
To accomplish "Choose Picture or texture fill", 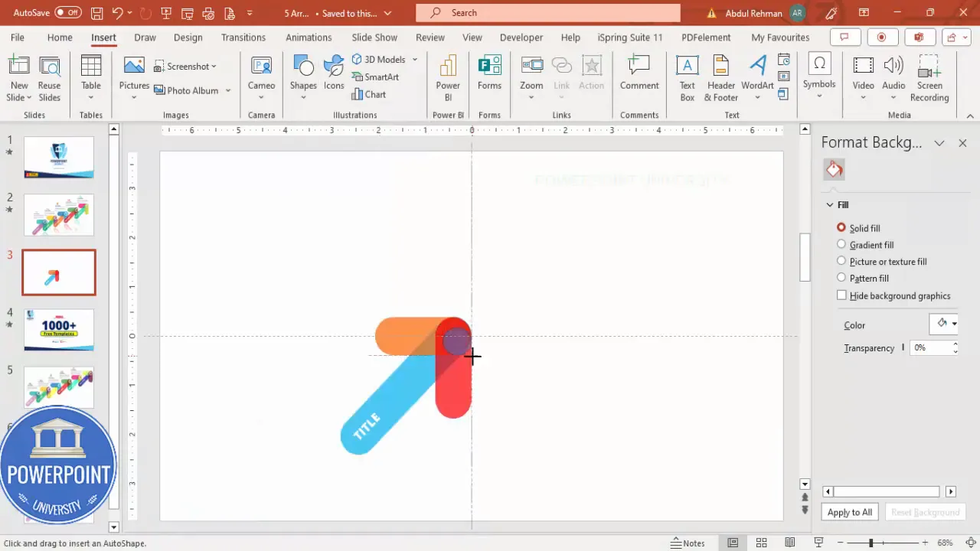I will point(841,261).
